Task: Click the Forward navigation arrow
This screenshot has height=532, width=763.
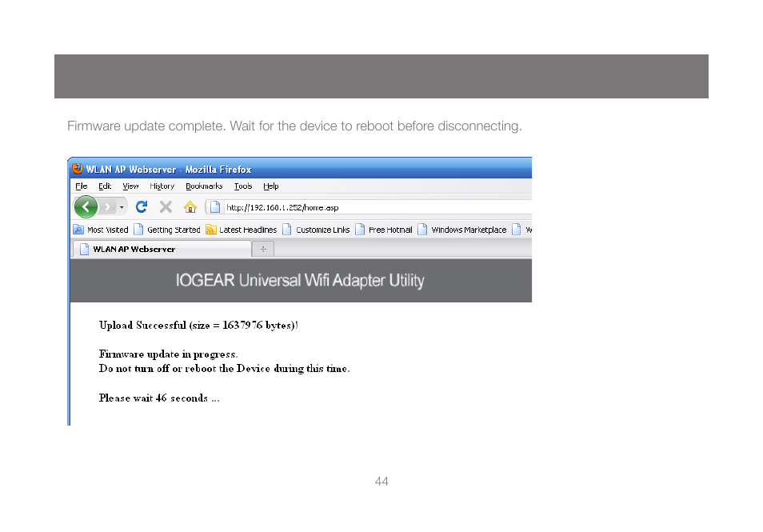Action: click(107, 207)
